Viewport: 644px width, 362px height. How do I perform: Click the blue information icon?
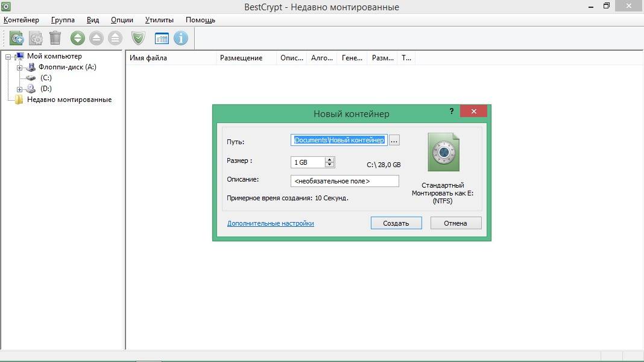(181, 38)
